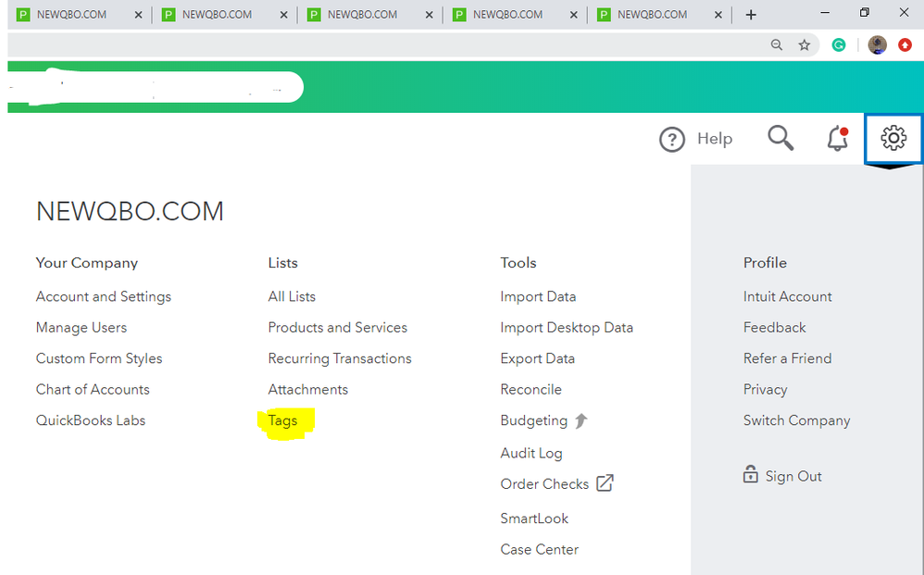Switch to the fourth NEWQBO.COM tab
924x575 pixels.
click(507, 15)
